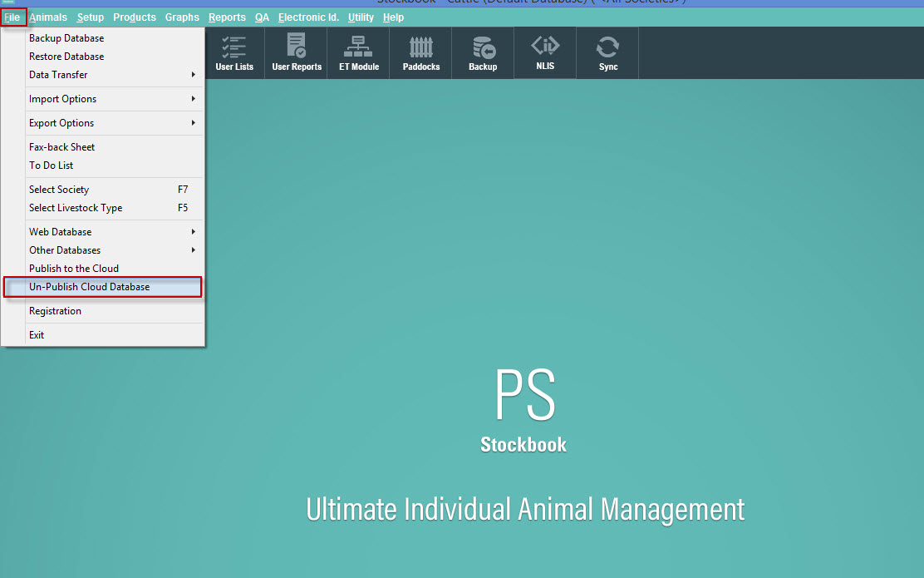Open the Setup menu
The height and width of the screenshot is (578, 924).
(x=91, y=17)
